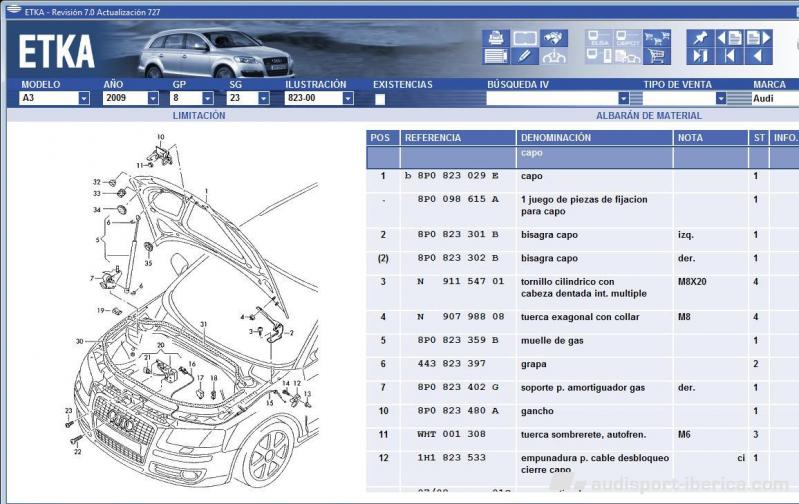Click the printer icon to print

point(495,38)
